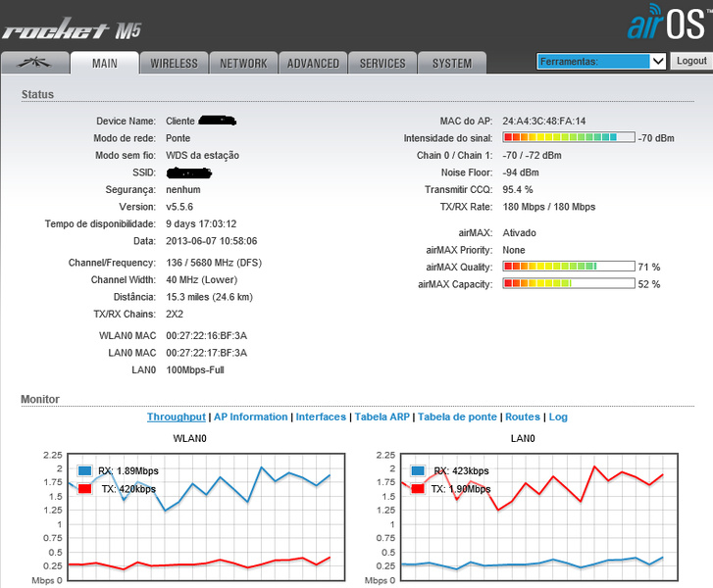Viewport: 713px width, 588px height.
Task: Select the Transmitir CCQ value 95.4 %
Action: [518, 189]
